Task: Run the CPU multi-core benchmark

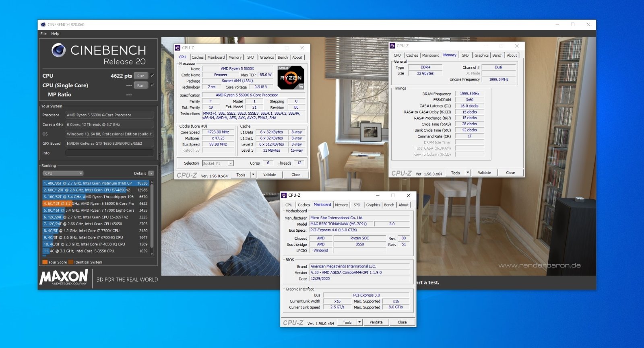Action: click(141, 76)
